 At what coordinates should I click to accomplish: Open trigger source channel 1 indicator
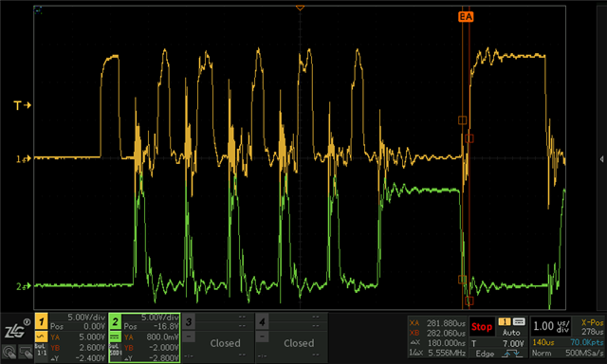pyautogui.click(x=505, y=322)
